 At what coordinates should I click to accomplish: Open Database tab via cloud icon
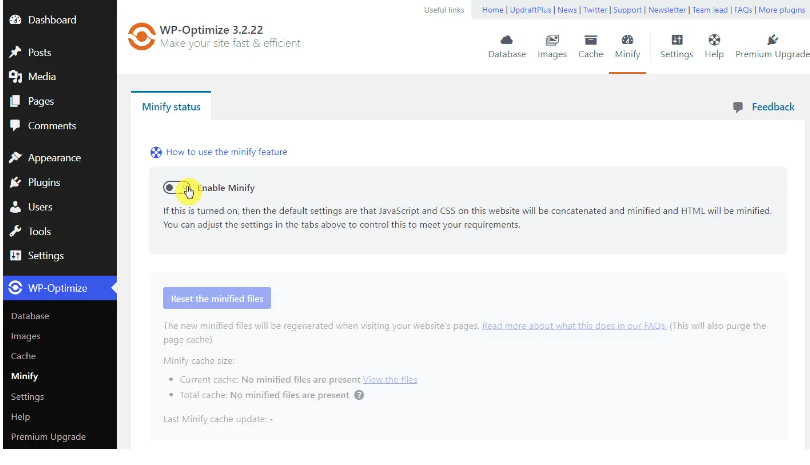pyautogui.click(x=507, y=40)
